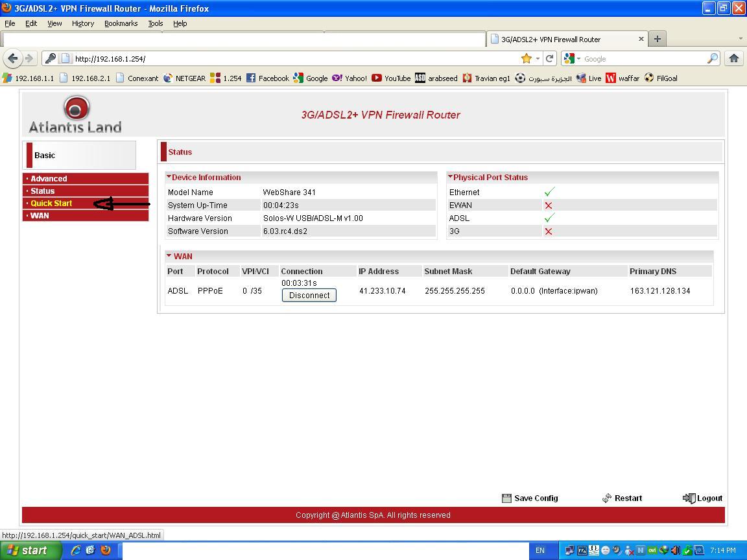Click the Google search input field
Viewport: 747px width, 560px height.
click(644, 58)
